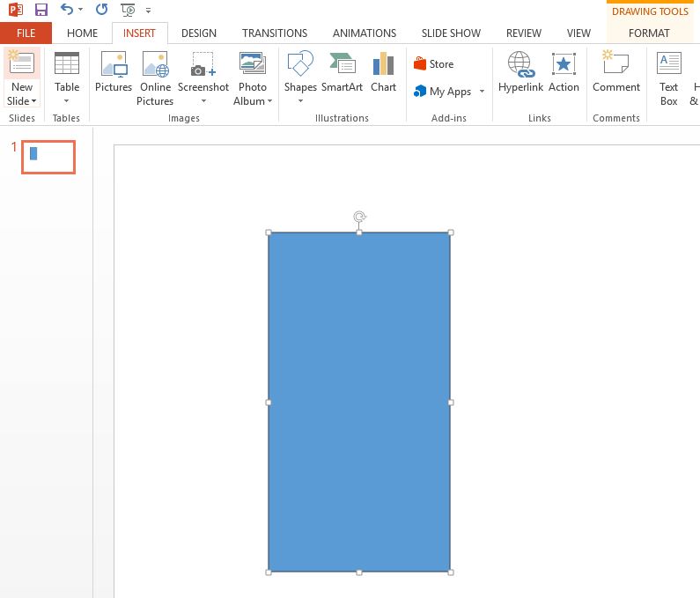Click the blue rectangle shape
The height and width of the screenshot is (598, 700).
pyautogui.click(x=359, y=402)
